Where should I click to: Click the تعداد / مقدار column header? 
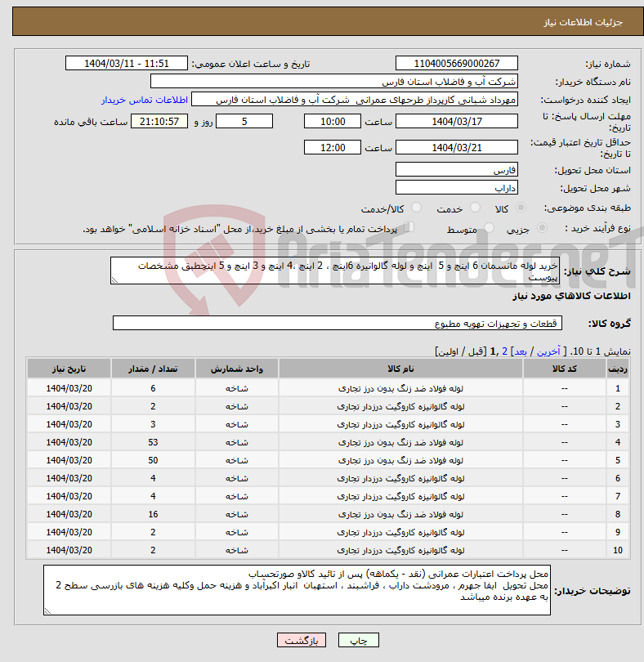point(153,369)
